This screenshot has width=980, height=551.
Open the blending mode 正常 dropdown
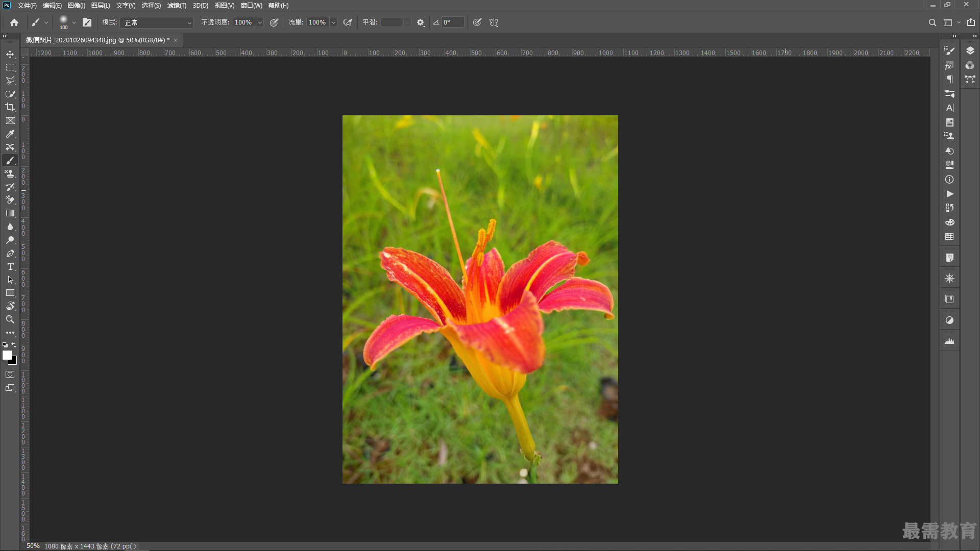pyautogui.click(x=157, y=22)
